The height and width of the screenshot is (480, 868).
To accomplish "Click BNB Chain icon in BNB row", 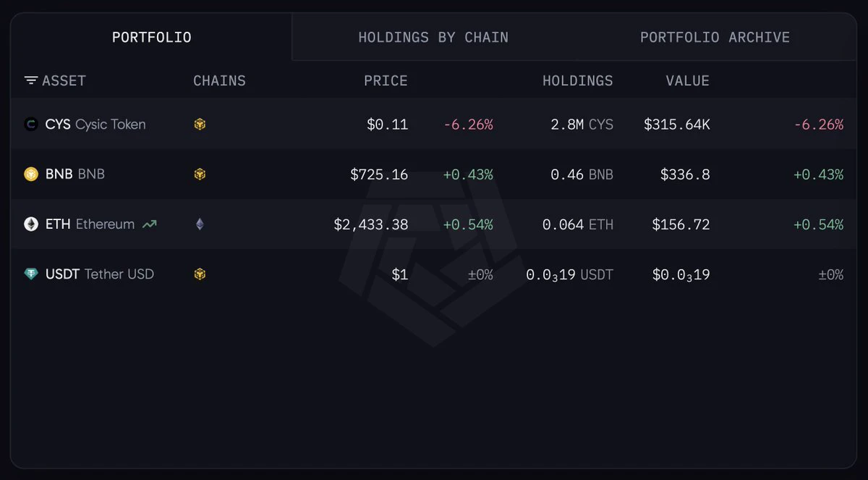I will [x=200, y=174].
